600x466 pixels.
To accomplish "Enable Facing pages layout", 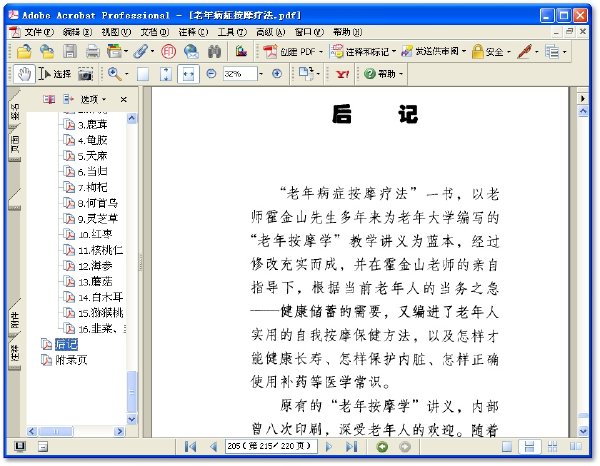I will (575, 446).
